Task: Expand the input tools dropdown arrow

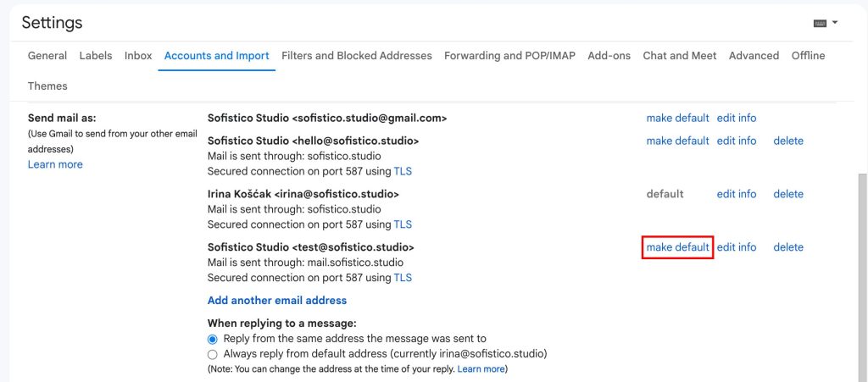Action: [x=835, y=23]
